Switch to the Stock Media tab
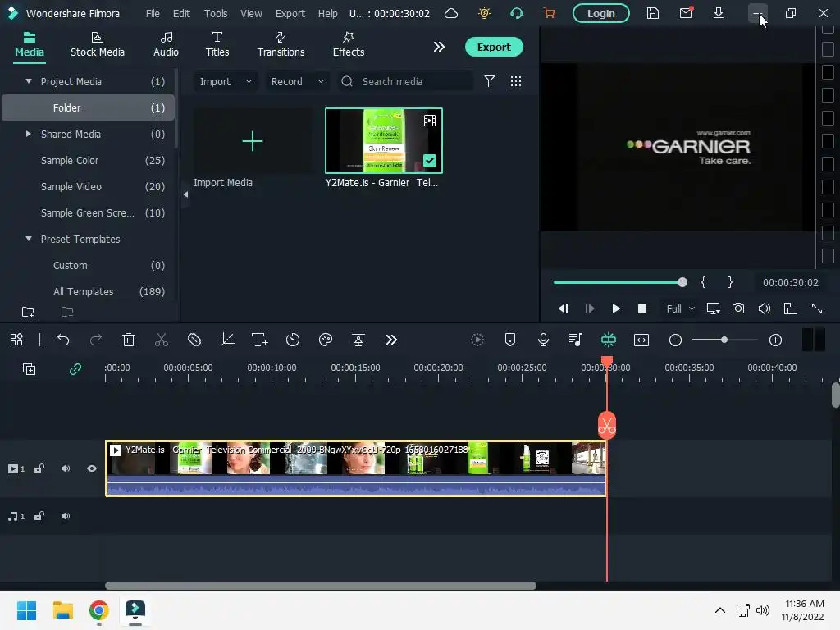This screenshot has width=840, height=630. (x=98, y=45)
